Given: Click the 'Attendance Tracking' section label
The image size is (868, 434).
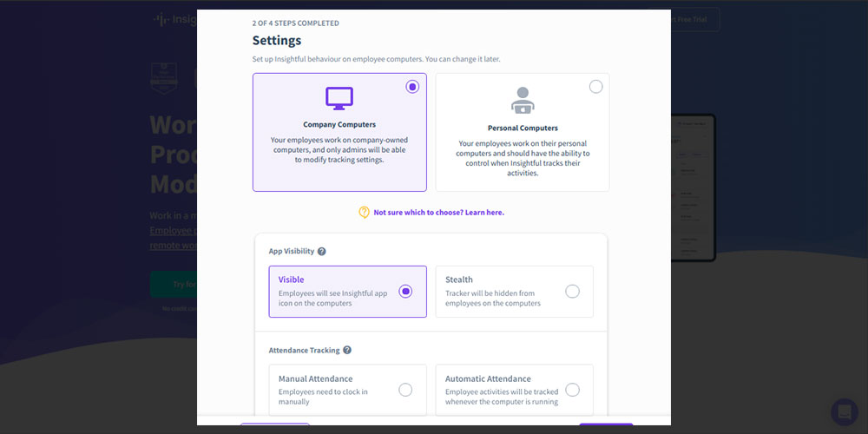Looking at the screenshot, I should click(x=304, y=350).
